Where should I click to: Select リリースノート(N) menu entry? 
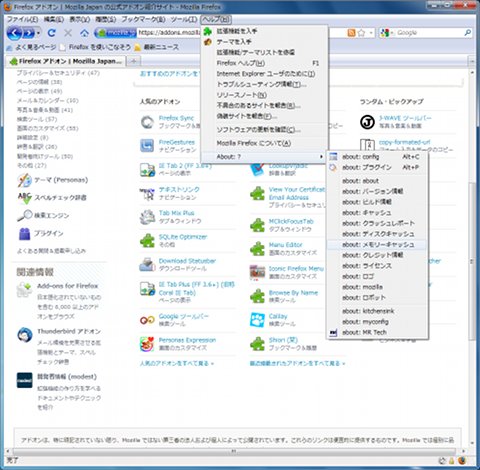(264, 95)
